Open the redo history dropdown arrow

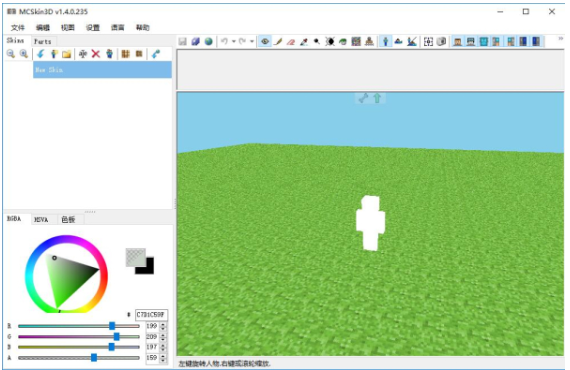click(x=252, y=41)
